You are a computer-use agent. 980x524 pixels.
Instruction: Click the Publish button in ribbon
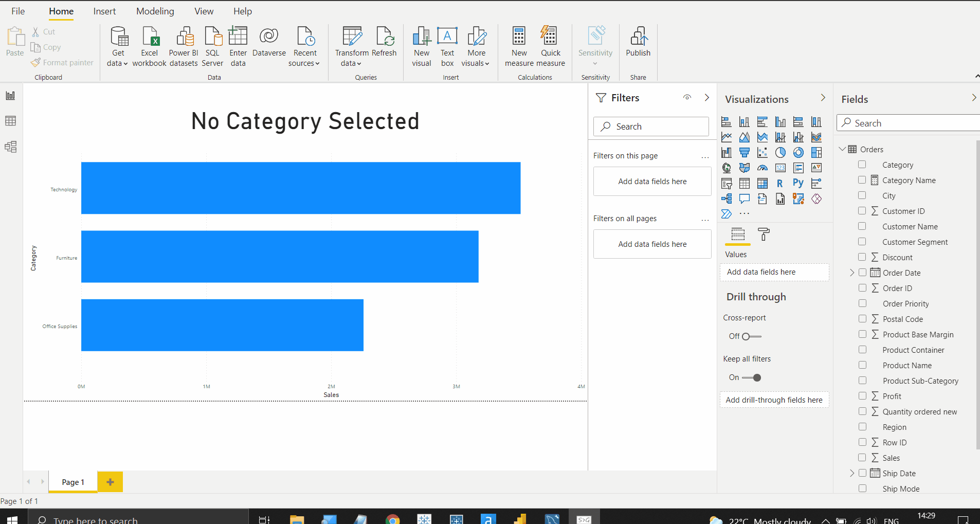tap(638, 42)
